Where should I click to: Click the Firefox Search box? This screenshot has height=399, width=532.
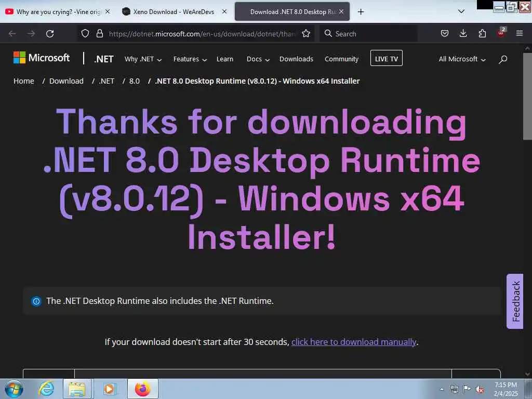tap(368, 34)
